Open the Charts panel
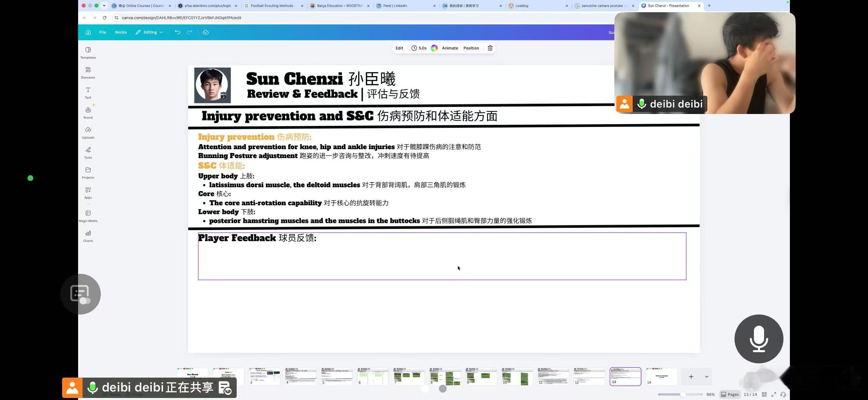Image resolution: width=868 pixels, height=400 pixels. click(x=88, y=236)
